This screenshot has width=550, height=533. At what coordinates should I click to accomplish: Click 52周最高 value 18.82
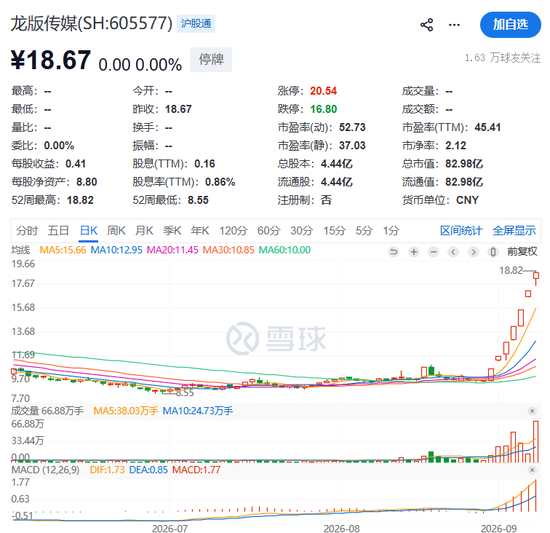pos(80,201)
